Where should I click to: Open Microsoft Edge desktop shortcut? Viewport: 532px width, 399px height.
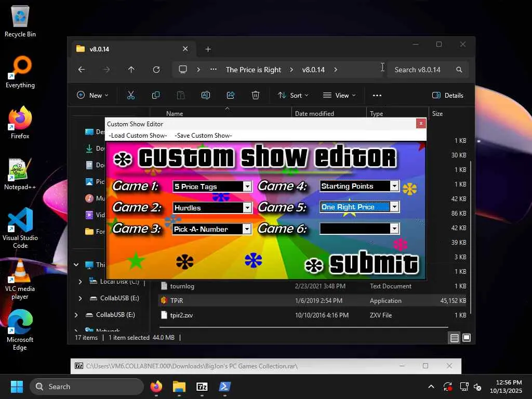point(20,330)
